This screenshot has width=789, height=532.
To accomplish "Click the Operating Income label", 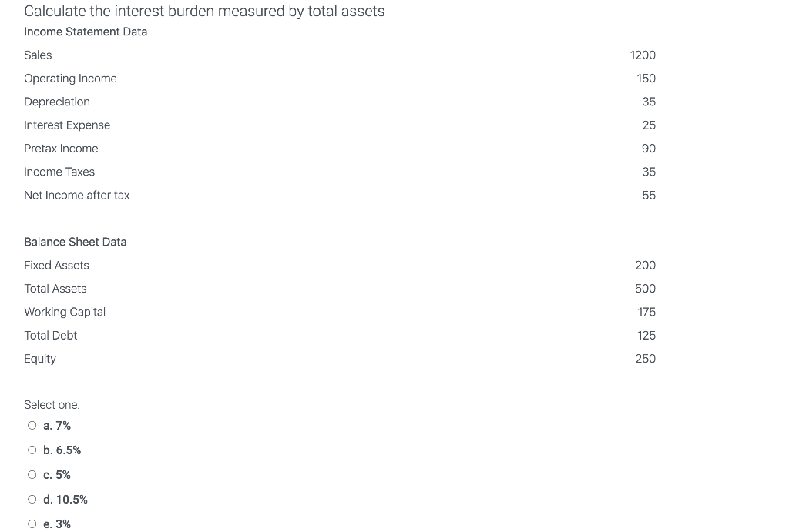I will [x=70, y=78].
